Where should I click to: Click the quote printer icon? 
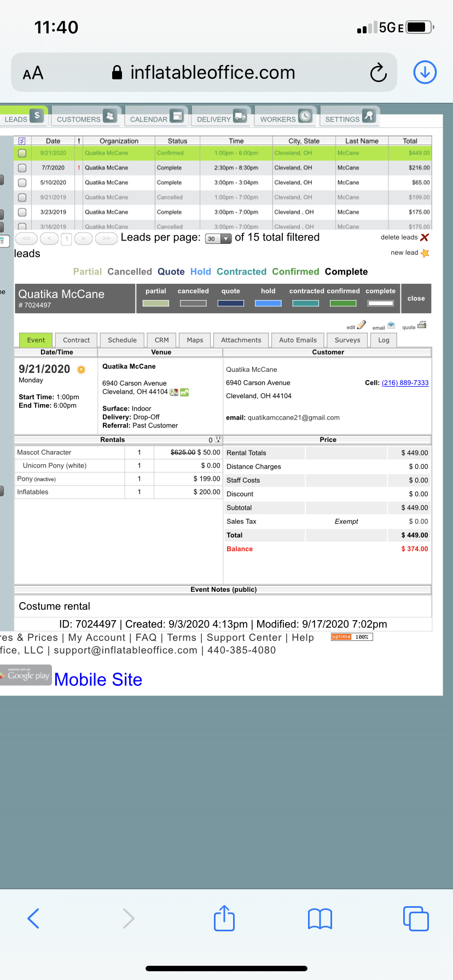pyautogui.click(x=422, y=325)
